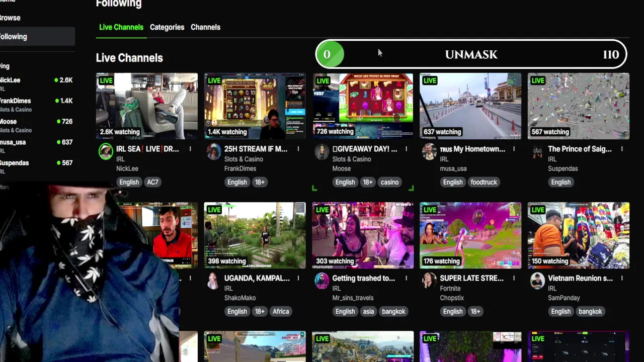Open options menu for 25H STREAM card
The width and height of the screenshot is (644, 362).
pos(298,149)
